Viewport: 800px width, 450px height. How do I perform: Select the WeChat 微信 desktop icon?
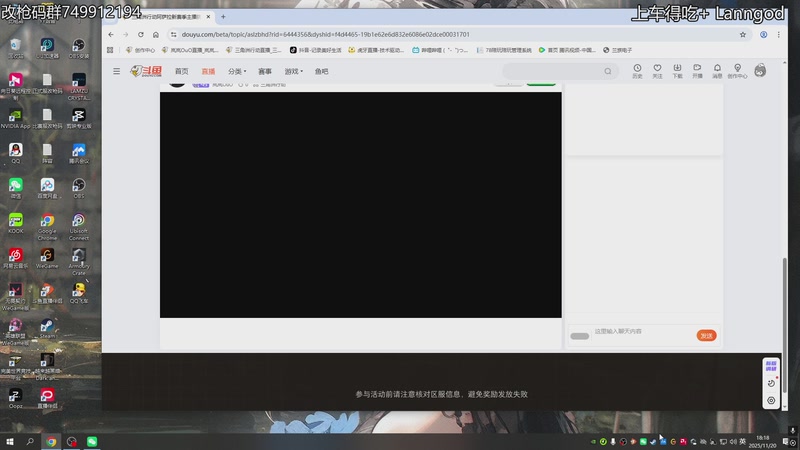pyautogui.click(x=15, y=188)
